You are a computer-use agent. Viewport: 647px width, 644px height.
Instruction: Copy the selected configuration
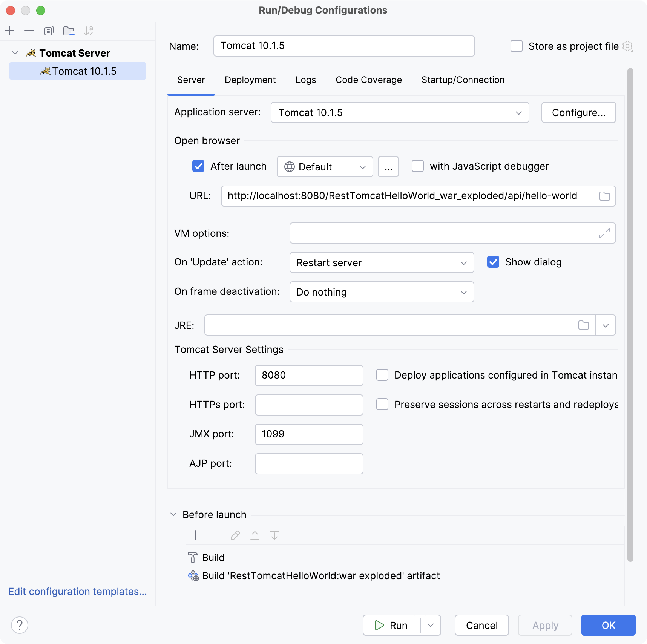tap(49, 31)
